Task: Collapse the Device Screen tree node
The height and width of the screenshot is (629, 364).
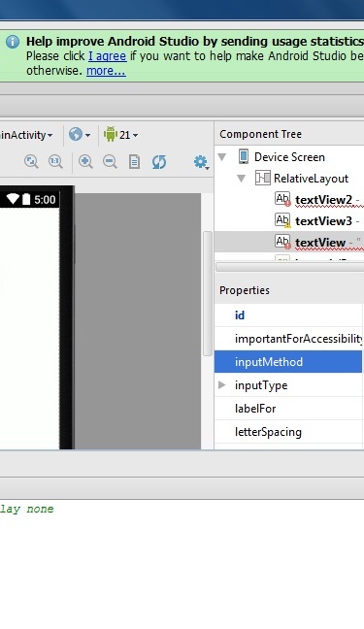Action: [x=222, y=157]
